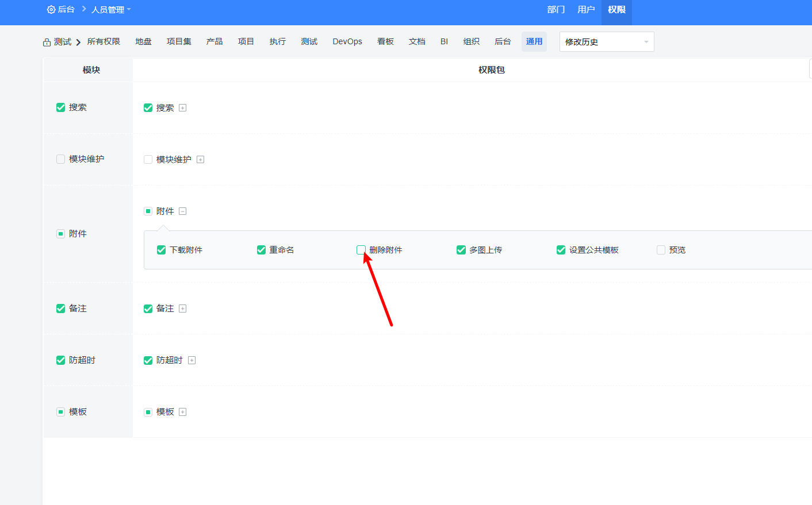812x505 pixels.
Task: Click the 测试 group breadcrumb
Action: pyautogui.click(x=63, y=42)
